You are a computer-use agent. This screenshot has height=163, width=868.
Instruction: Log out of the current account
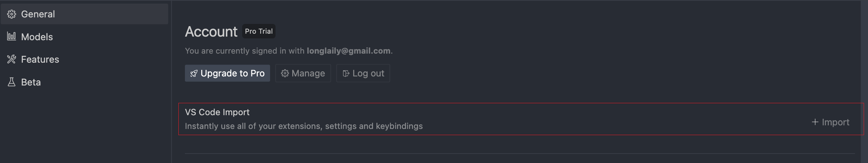click(x=363, y=73)
